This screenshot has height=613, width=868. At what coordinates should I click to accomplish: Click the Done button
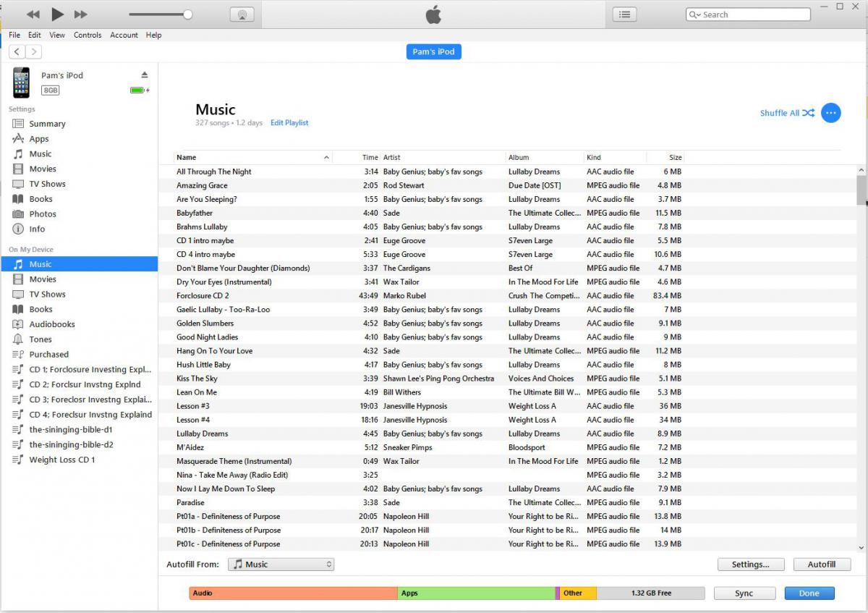click(809, 593)
